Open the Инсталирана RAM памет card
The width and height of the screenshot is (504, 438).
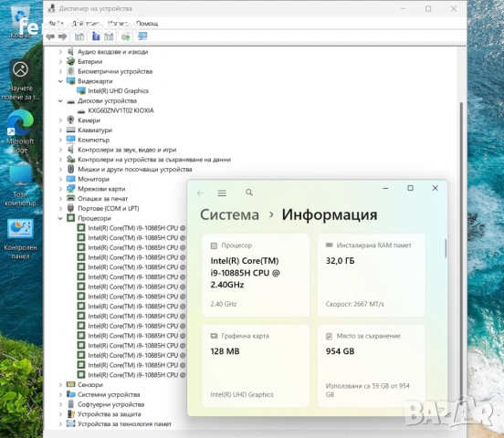(372, 275)
